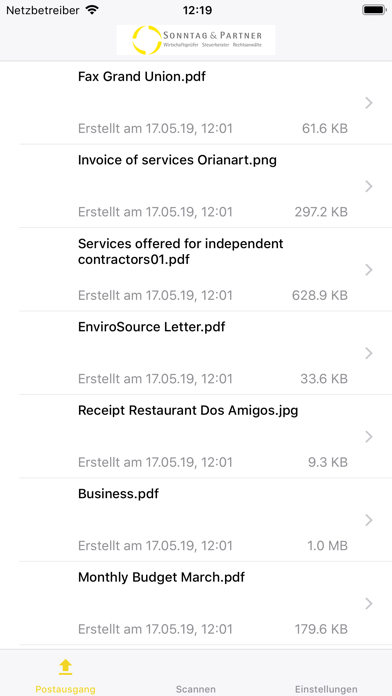Tap the Sonntag & Partner logo
This screenshot has width=392, height=696.
pyautogui.click(x=196, y=40)
